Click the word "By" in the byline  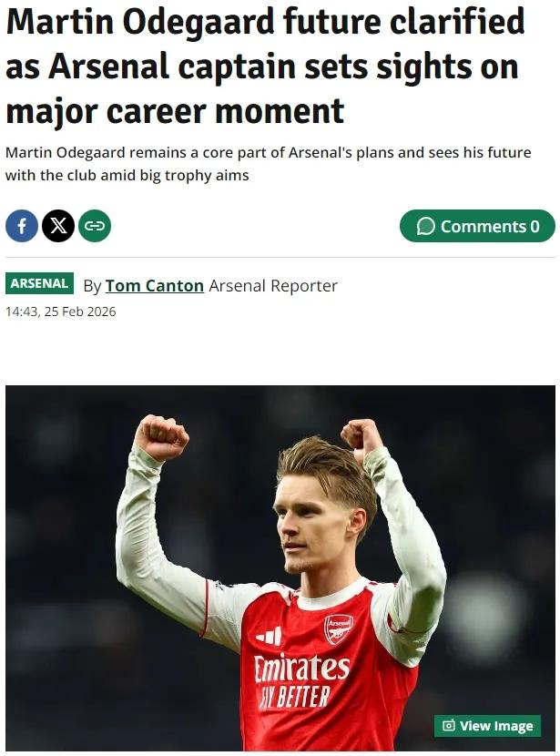coord(92,286)
